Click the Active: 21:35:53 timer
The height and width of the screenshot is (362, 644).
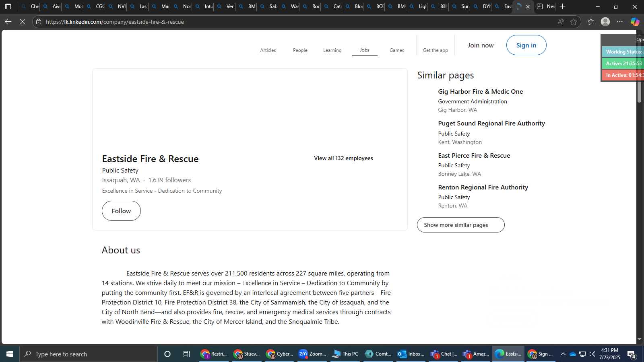[623, 64]
